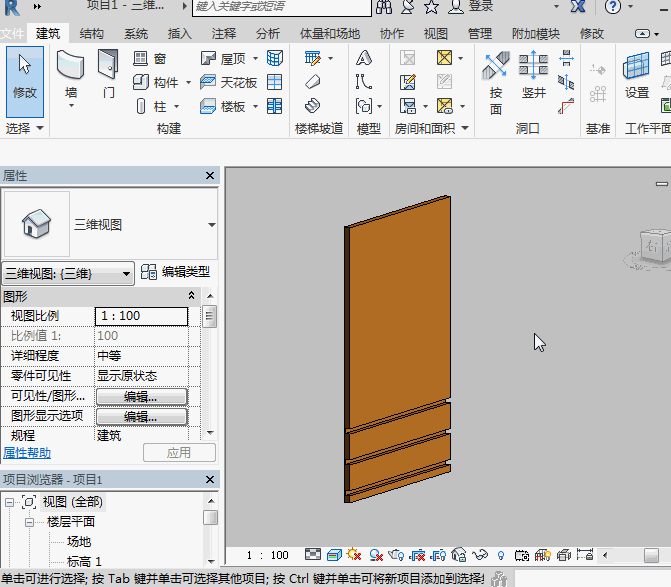The image size is (671, 587).
Task: Click 编辑 button for 图形显示选项
Action: click(x=141, y=416)
